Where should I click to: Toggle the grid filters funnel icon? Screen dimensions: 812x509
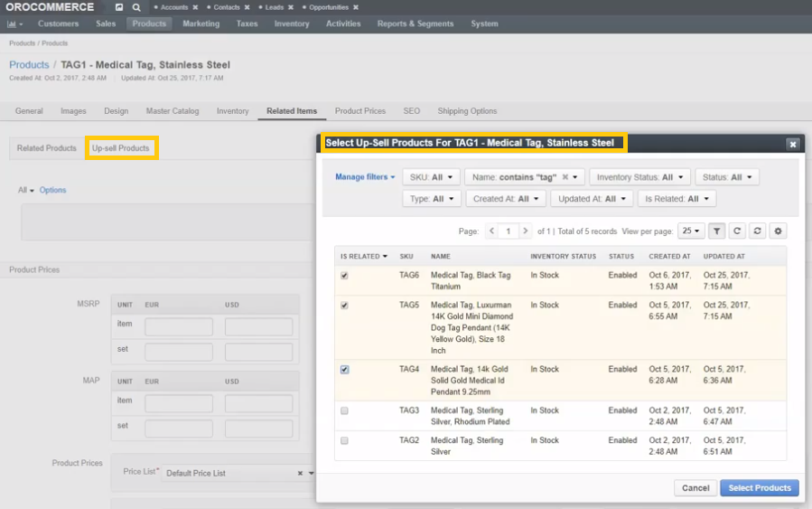pos(717,231)
